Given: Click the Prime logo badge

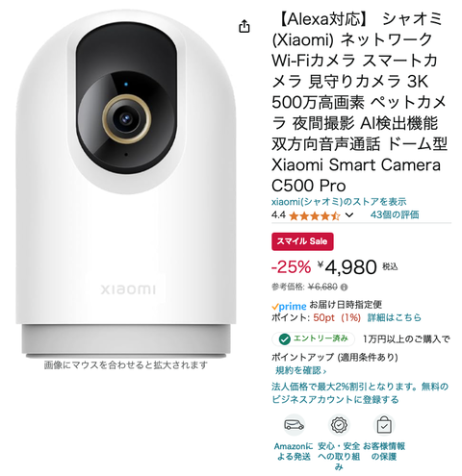Looking at the screenshot, I should [x=289, y=307].
